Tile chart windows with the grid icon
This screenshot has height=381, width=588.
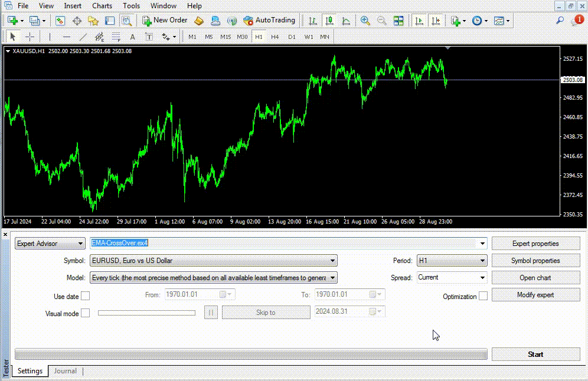(398, 21)
